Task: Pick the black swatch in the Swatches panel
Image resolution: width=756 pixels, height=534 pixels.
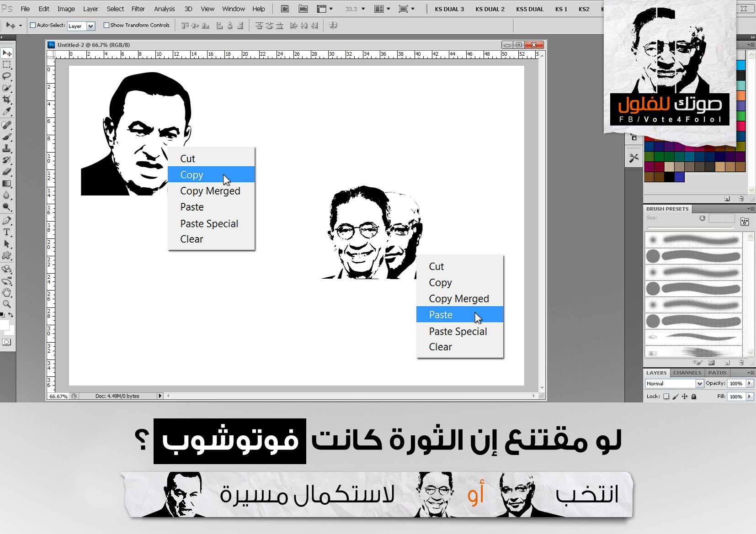Action: pos(669,177)
